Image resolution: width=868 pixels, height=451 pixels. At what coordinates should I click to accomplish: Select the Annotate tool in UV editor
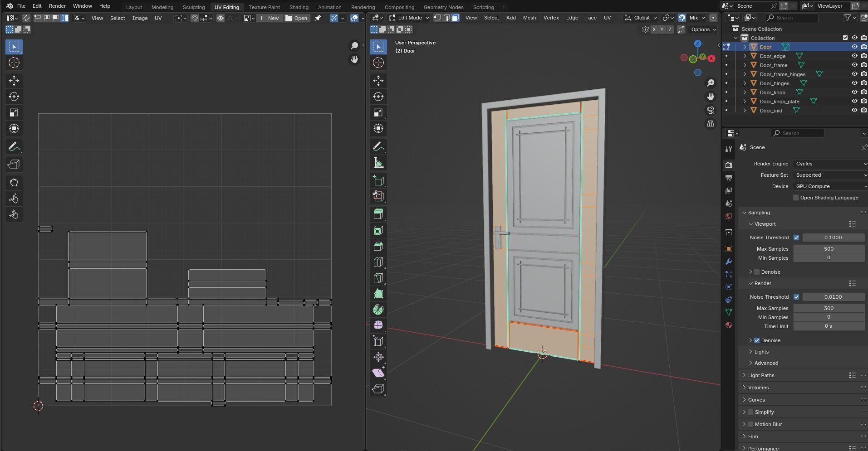[x=14, y=147]
